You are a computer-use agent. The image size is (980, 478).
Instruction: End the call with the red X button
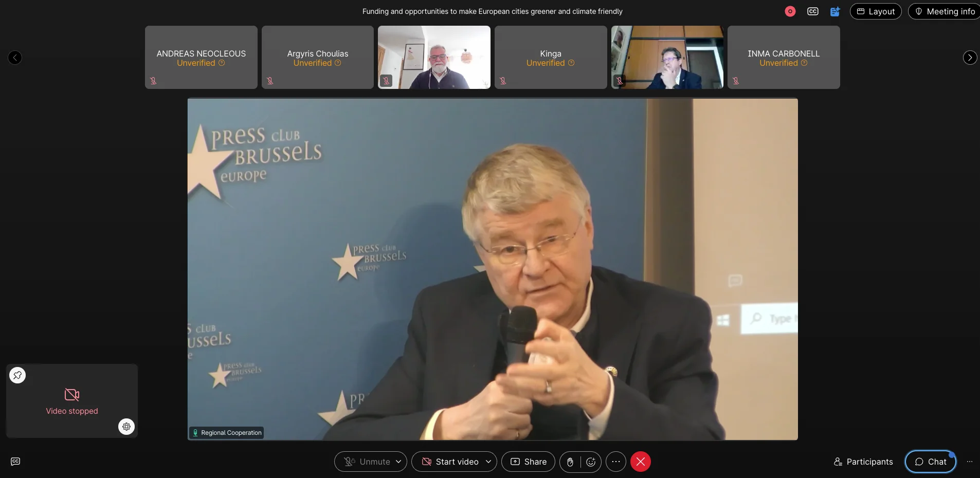point(641,462)
